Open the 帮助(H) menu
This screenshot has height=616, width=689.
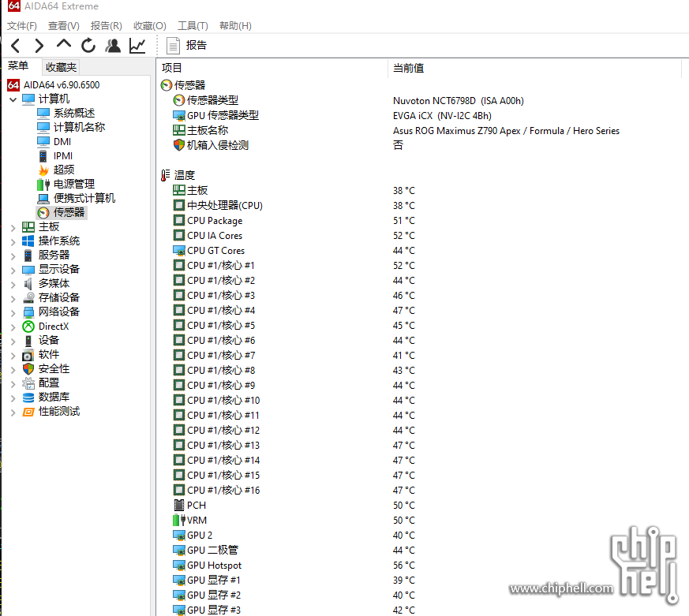pyautogui.click(x=235, y=26)
